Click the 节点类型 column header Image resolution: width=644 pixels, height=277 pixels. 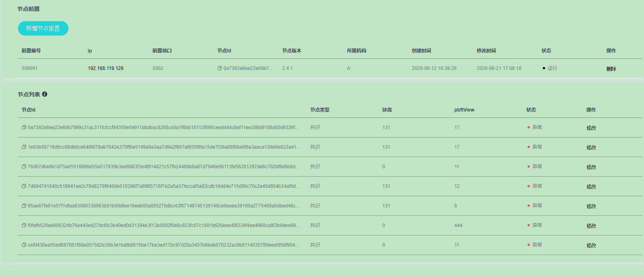point(320,110)
